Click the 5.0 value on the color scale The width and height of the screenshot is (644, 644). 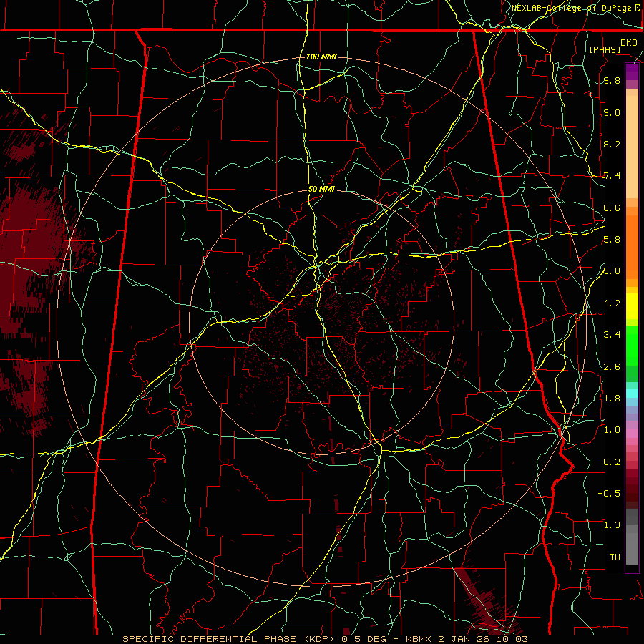pyautogui.click(x=612, y=271)
